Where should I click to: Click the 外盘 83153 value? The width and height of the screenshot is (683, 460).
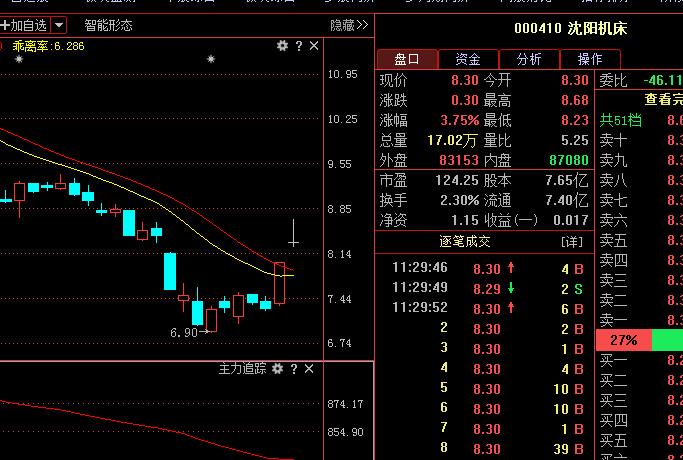click(x=459, y=160)
